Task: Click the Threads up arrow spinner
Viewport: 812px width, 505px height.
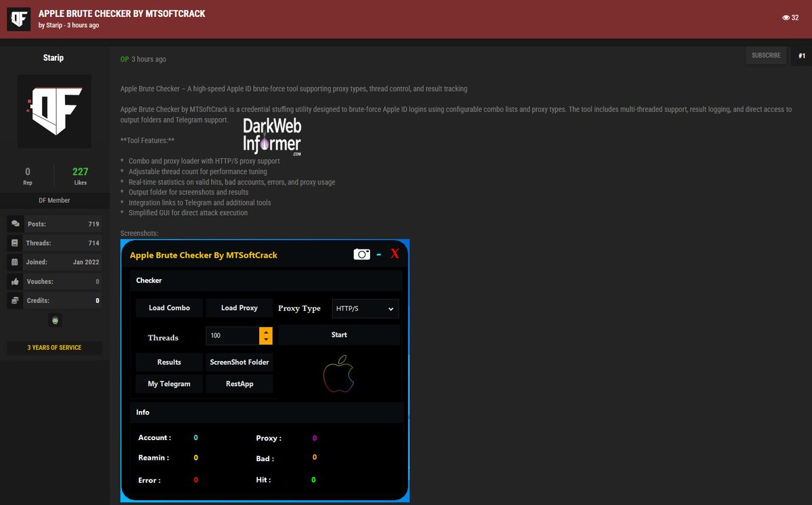Action: (x=266, y=331)
